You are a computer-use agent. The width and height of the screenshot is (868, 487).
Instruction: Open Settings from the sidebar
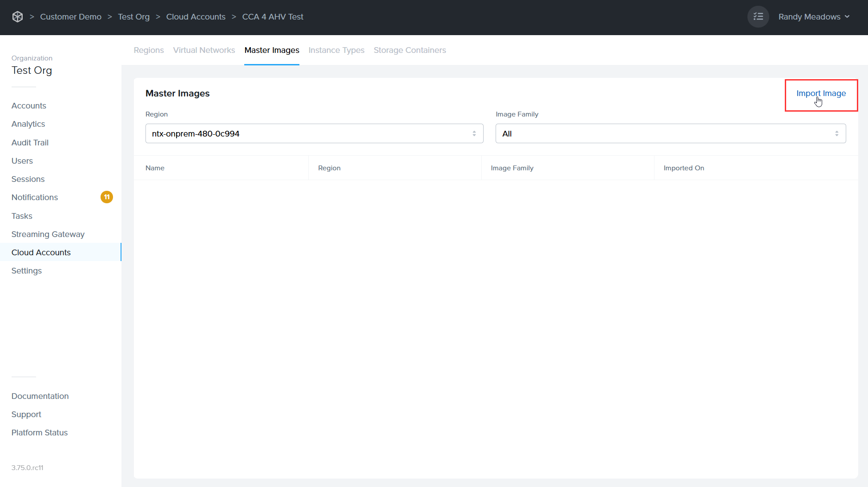point(26,270)
